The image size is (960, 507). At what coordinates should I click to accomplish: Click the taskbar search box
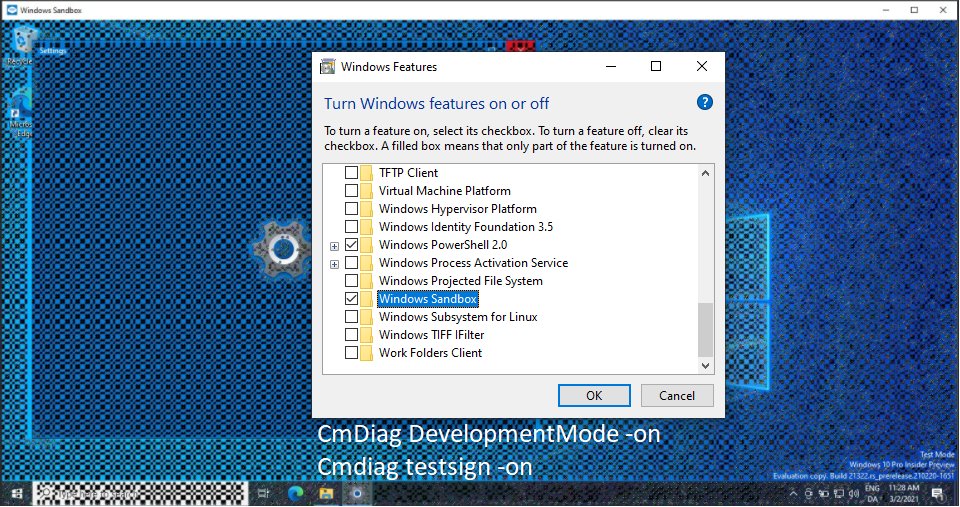pyautogui.click(x=141, y=494)
